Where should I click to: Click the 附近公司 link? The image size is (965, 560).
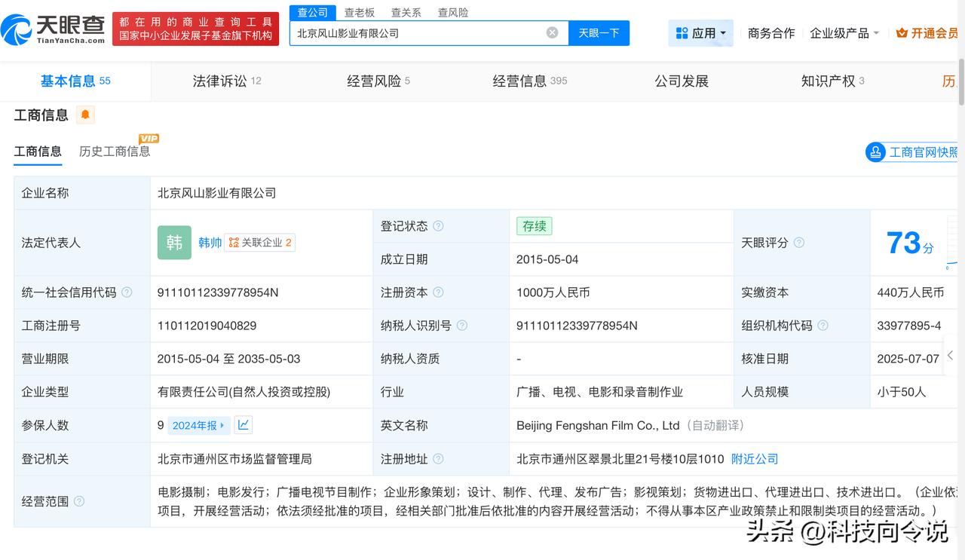point(755,458)
